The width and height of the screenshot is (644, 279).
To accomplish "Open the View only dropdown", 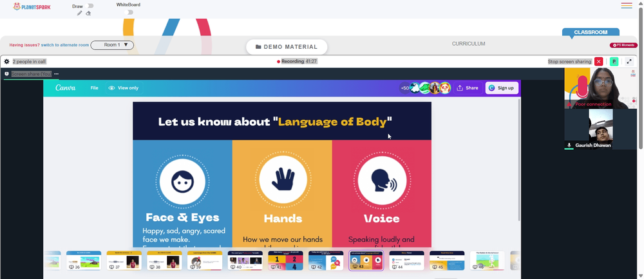I will point(124,87).
